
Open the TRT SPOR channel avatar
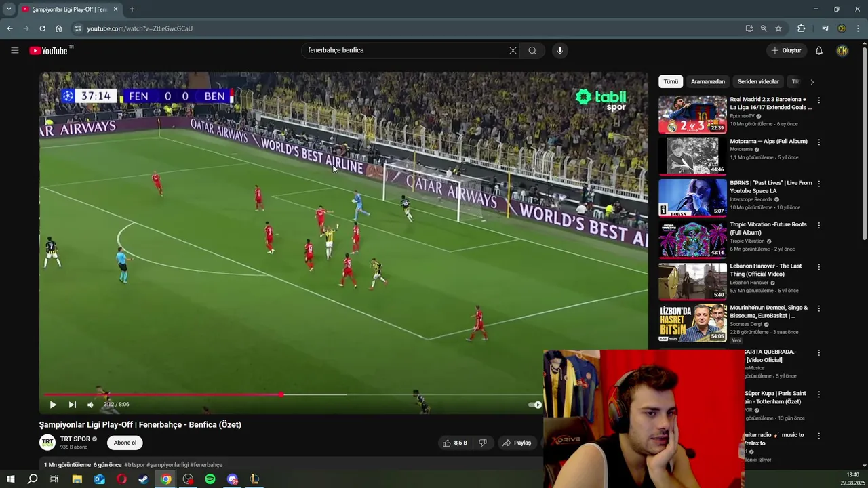point(47,443)
